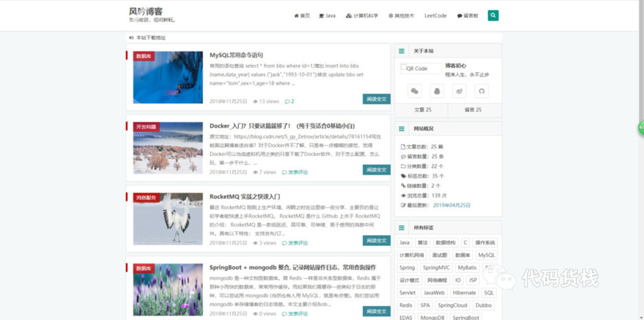
Task: Click hamburger icon beside 网站概况
Action: [x=402, y=129]
